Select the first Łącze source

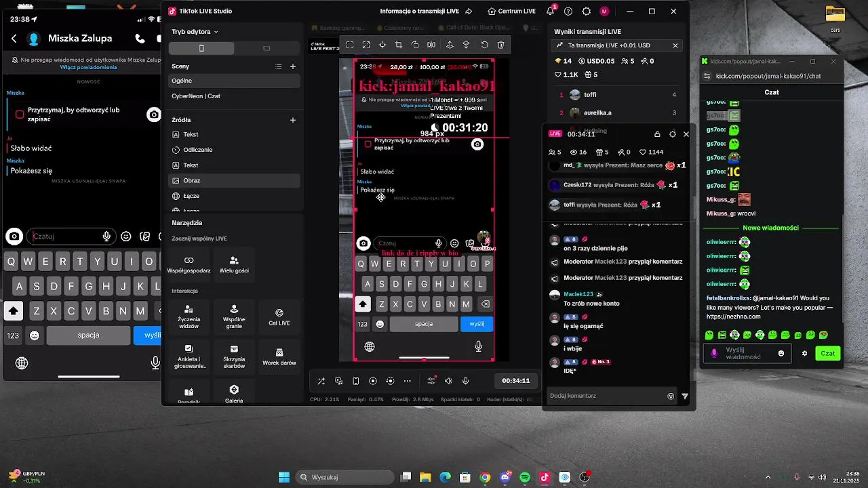(x=234, y=196)
